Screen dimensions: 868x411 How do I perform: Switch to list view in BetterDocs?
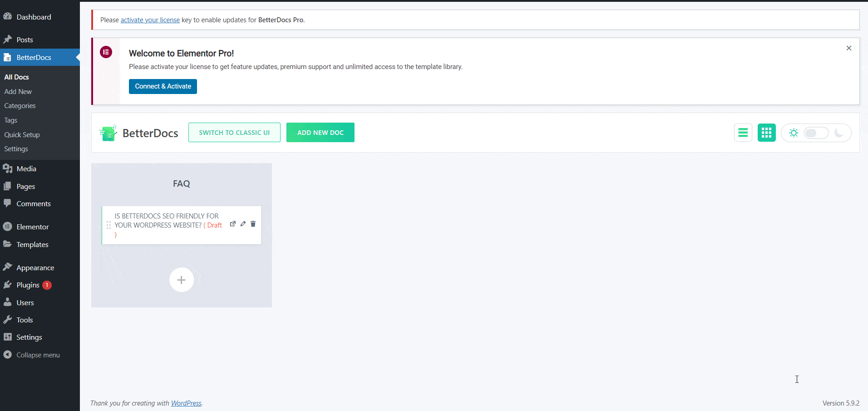(743, 132)
